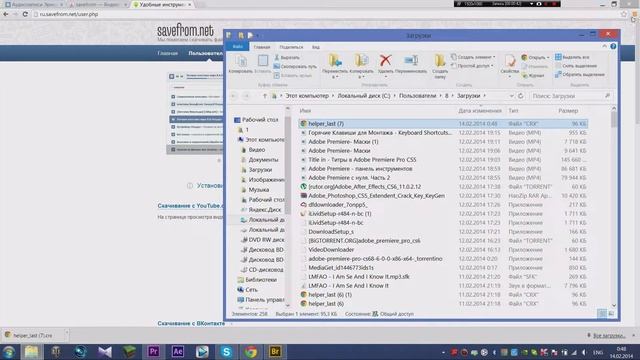Viewport: 640px width, 360px height.
Task: Click Локальный диск (C:) in the breadcrumb
Action: [364, 96]
